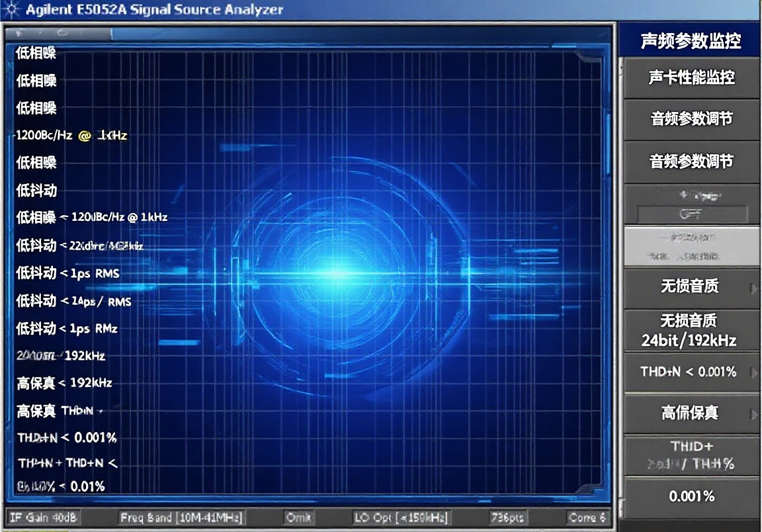Click the 736pts status bar indicator
The height and width of the screenshot is (532, 762).
pyautogui.click(x=508, y=517)
